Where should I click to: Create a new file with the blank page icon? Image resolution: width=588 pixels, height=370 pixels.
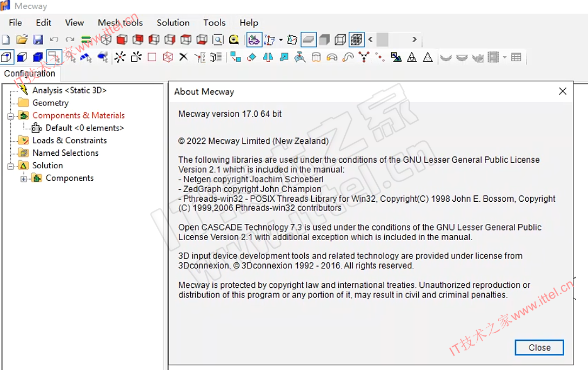pos(6,39)
